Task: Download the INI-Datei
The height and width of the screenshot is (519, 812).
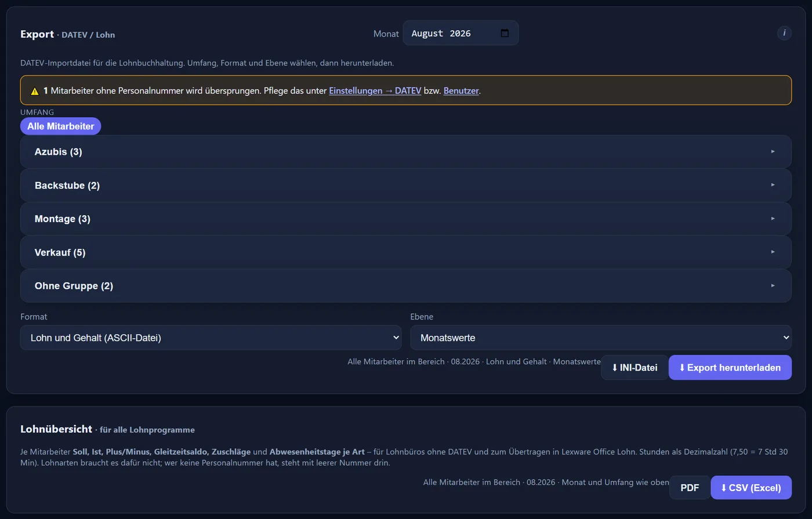Action: click(635, 368)
